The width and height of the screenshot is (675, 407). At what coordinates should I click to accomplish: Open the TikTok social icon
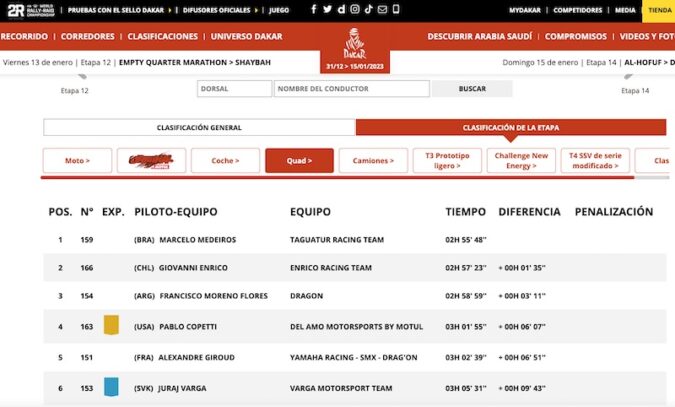(368, 9)
